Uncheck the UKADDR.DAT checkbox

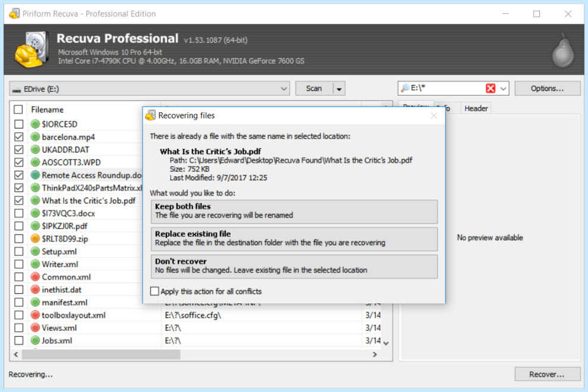[x=19, y=150]
